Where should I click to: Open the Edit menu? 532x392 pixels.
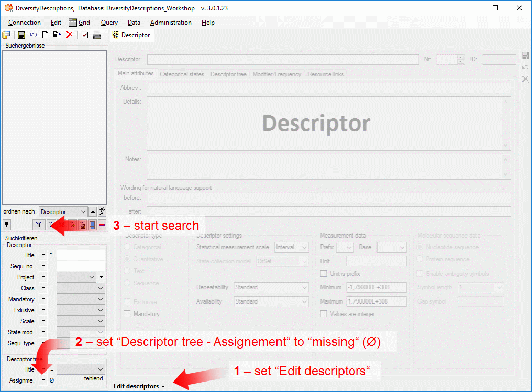56,23
